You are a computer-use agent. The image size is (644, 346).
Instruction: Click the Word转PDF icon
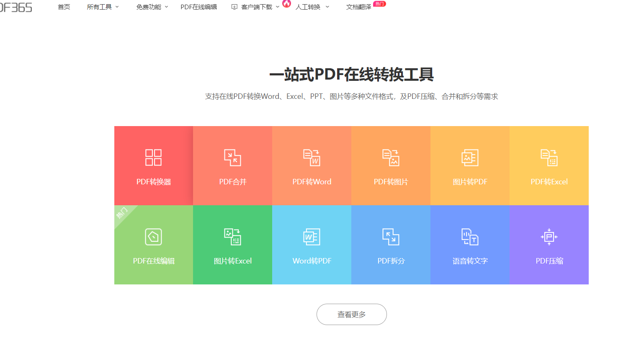[x=312, y=237]
